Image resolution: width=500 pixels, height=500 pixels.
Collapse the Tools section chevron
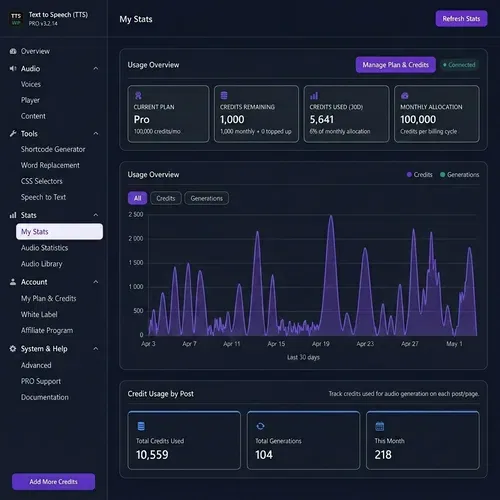click(96, 134)
